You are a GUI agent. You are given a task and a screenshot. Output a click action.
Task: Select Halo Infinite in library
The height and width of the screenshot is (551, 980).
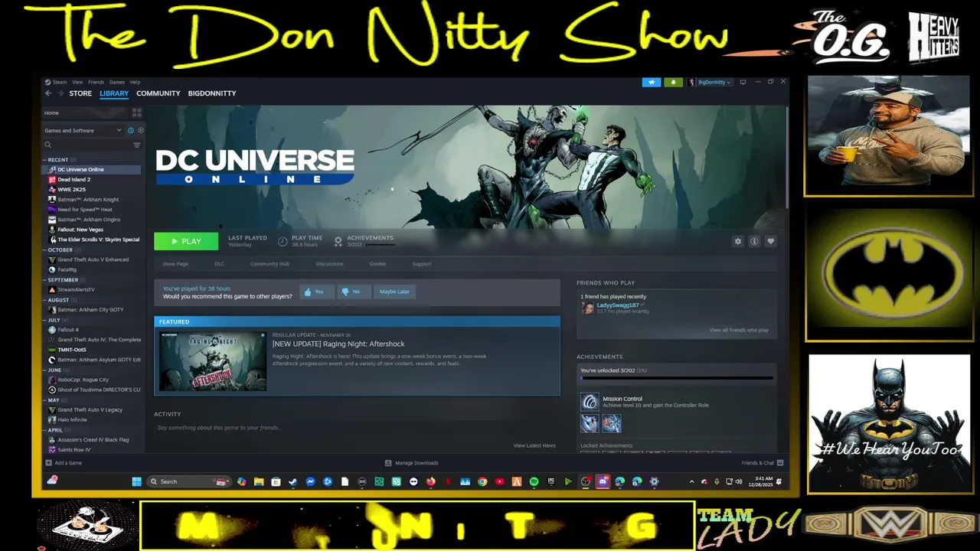click(x=72, y=420)
